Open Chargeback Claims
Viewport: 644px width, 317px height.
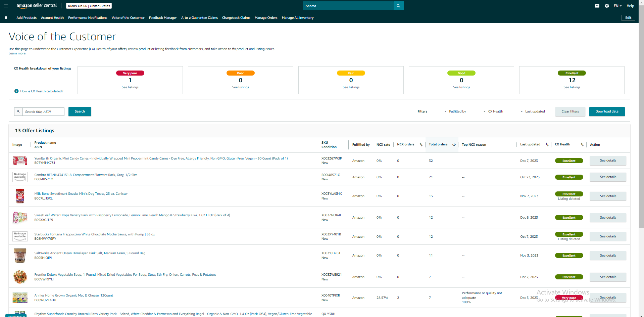236,18
